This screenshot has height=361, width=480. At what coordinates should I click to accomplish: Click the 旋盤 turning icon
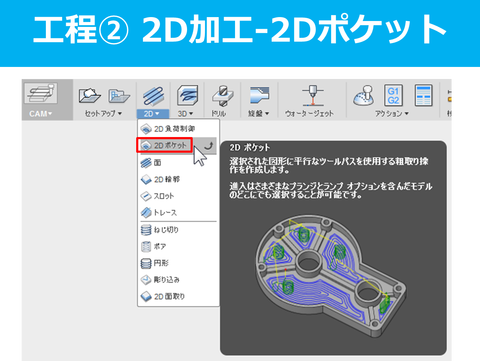click(x=259, y=96)
